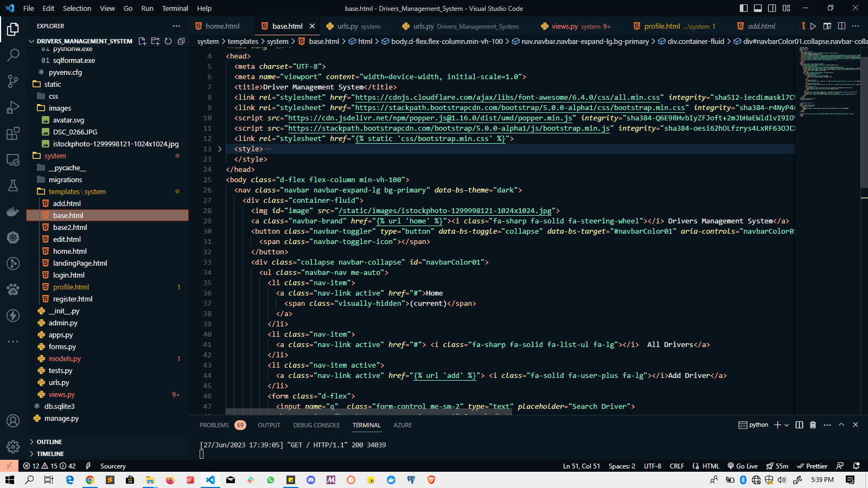The height and width of the screenshot is (488, 868).
Task: Open the Docker sidebar icon
Action: pyautogui.click(x=13, y=211)
